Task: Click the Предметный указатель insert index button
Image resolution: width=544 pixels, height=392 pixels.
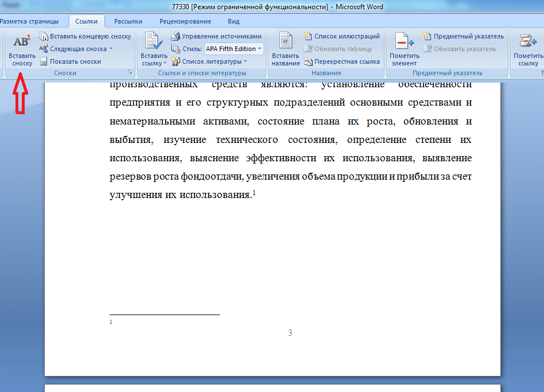Action: 463,36
